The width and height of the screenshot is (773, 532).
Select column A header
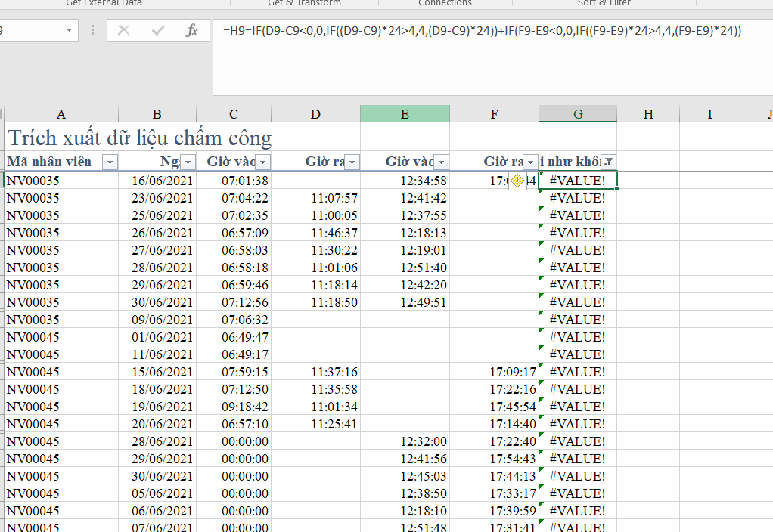[x=61, y=114]
